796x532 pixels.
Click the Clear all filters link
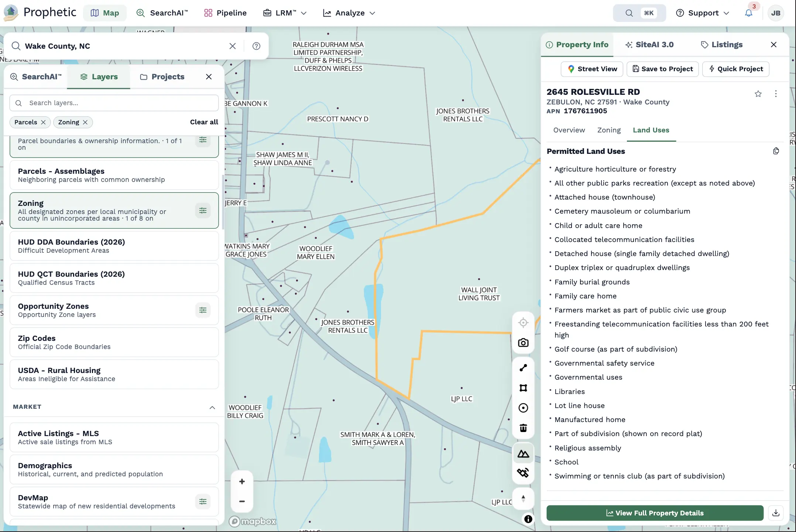(204, 122)
